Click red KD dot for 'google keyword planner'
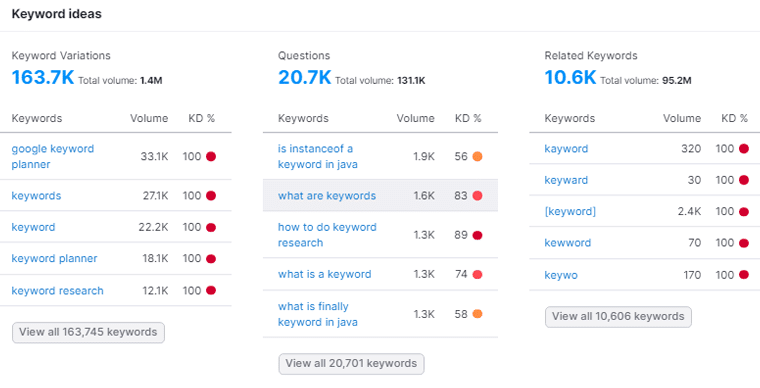This screenshot has height=388, width=760. click(x=211, y=156)
